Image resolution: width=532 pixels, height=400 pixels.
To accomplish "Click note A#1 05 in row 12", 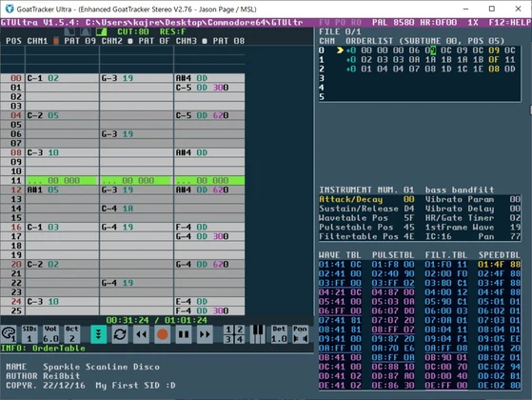I will click(43, 190).
